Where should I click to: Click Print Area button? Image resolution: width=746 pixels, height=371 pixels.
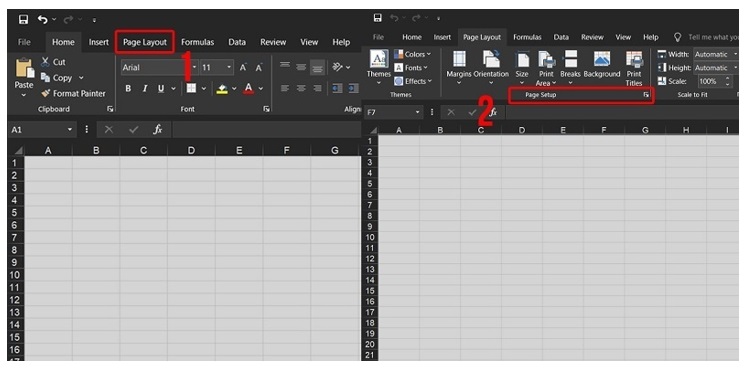coord(546,68)
